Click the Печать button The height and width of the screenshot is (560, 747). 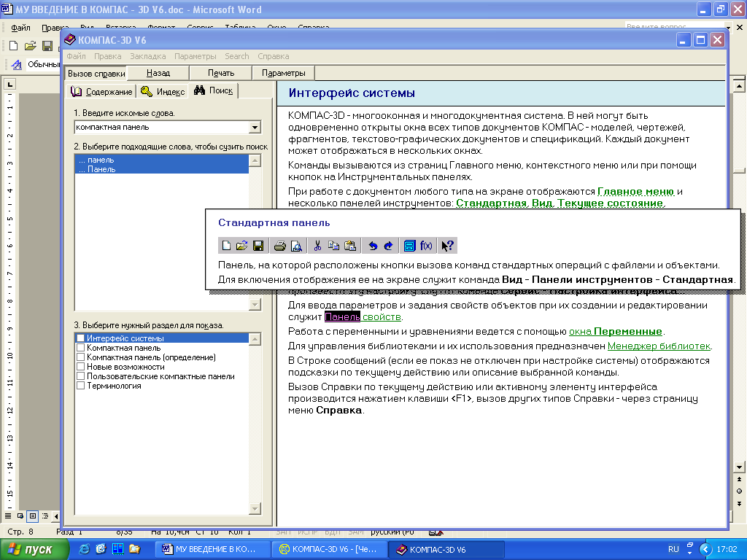[221, 73]
